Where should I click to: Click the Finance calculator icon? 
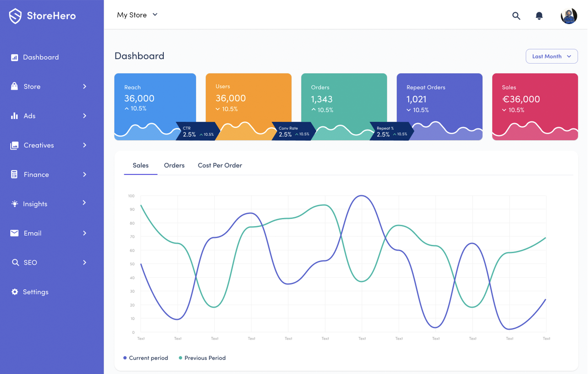(x=14, y=174)
